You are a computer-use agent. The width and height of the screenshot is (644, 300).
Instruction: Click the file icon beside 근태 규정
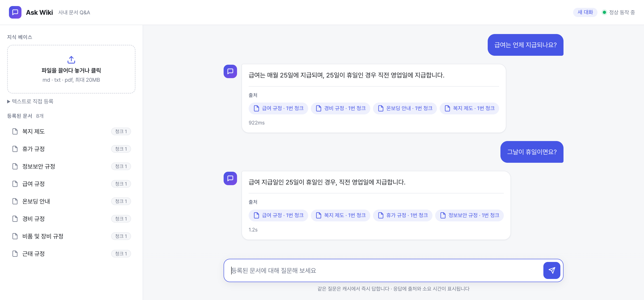15,254
